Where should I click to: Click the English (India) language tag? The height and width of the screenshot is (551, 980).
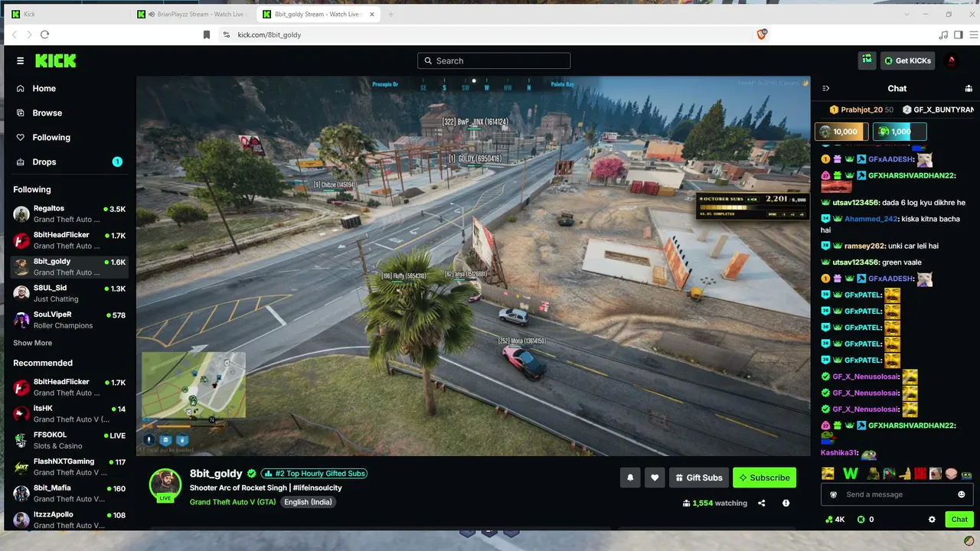pos(308,502)
